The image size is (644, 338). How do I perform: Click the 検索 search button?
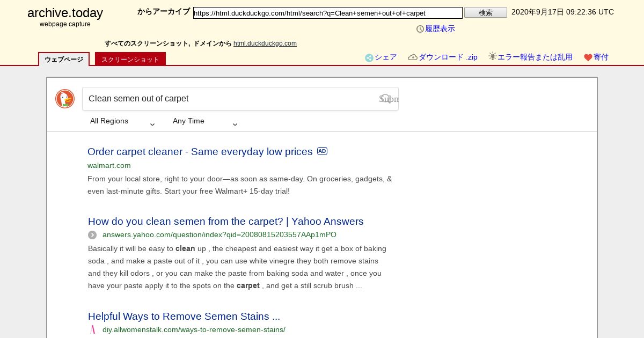pos(486,12)
